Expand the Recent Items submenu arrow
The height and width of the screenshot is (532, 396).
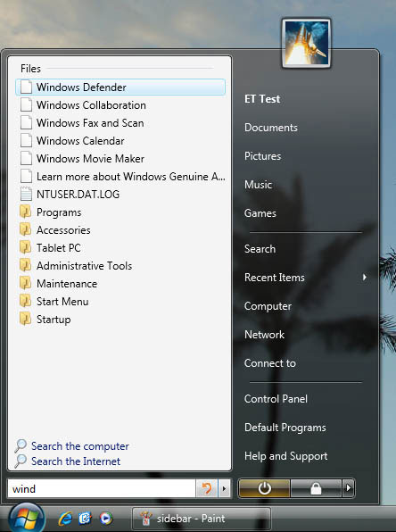pyautogui.click(x=365, y=278)
